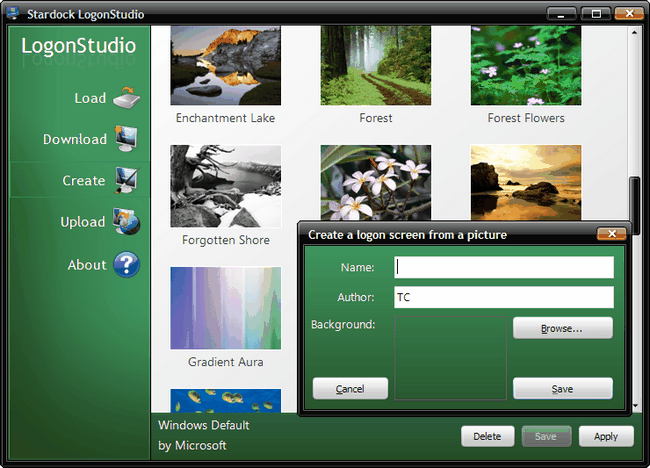
Task: Click the scrollbar up arrow
Action: pyautogui.click(x=634, y=32)
